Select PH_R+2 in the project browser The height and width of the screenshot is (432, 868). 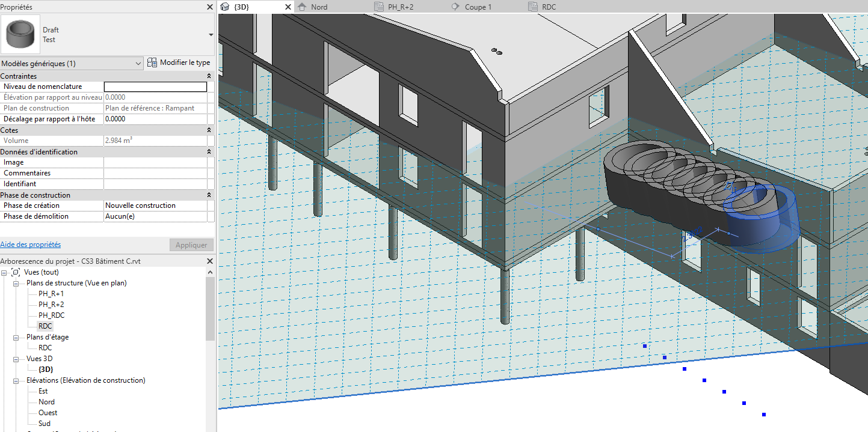coord(51,305)
